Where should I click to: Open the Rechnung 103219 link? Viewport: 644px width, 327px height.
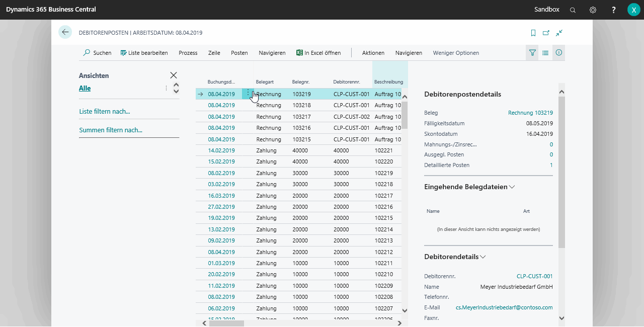[x=530, y=113]
